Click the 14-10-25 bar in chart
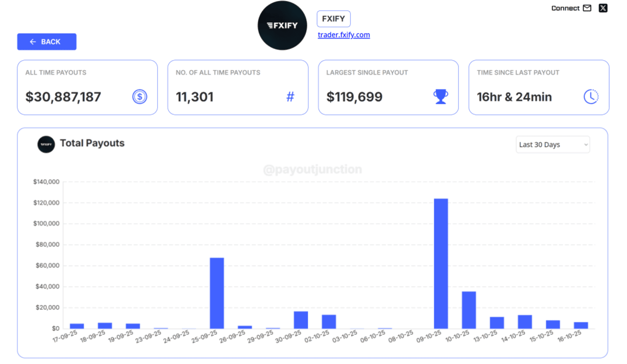The height and width of the screenshot is (364, 627). [x=525, y=322]
